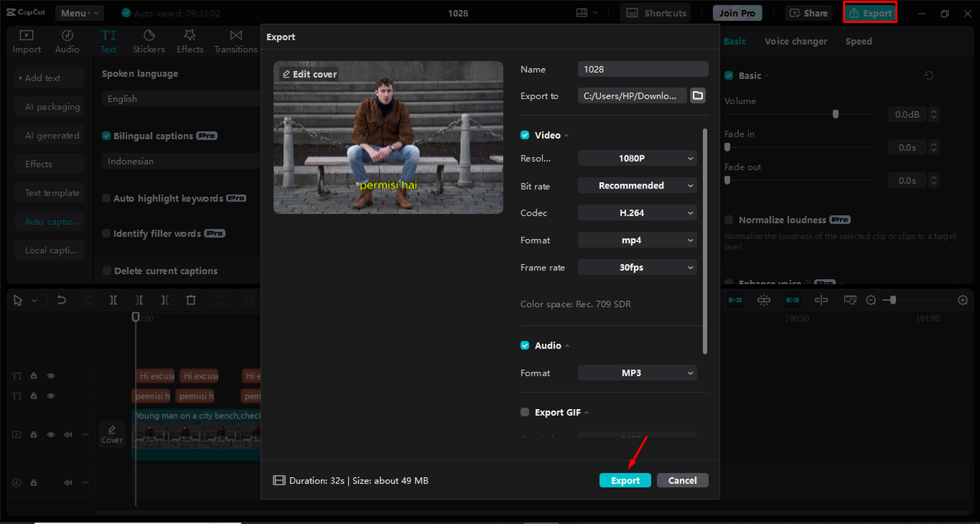
Task: Open Frame rate dropdown showing 30fps
Action: pos(638,267)
